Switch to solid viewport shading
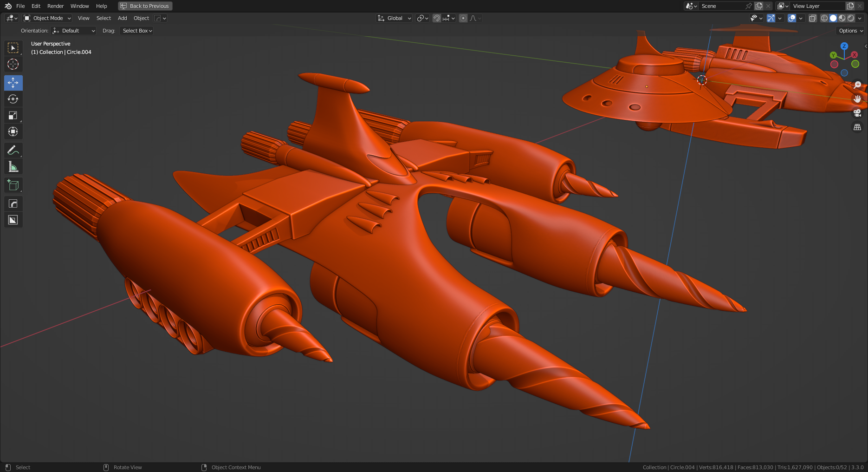The width and height of the screenshot is (868, 472). [833, 18]
